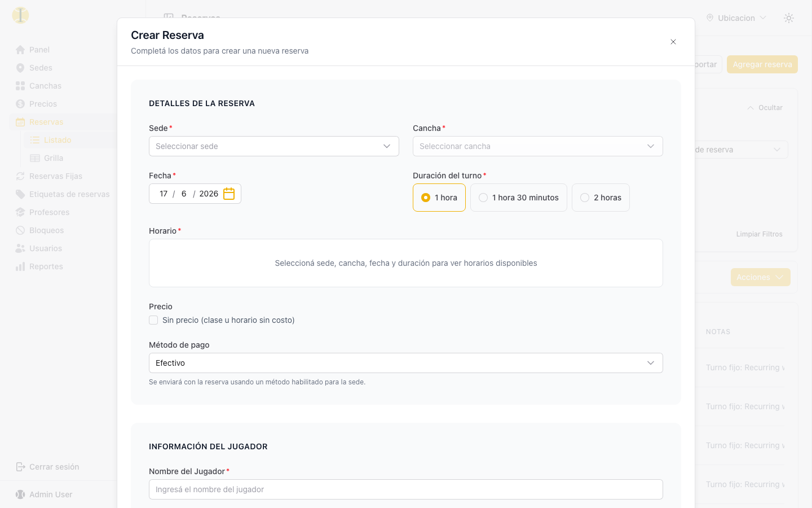Image resolution: width=812 pixels, height=508 pixels.
Task: Click Cerrar sesión in the sidebar
Action: coord(54,467)
